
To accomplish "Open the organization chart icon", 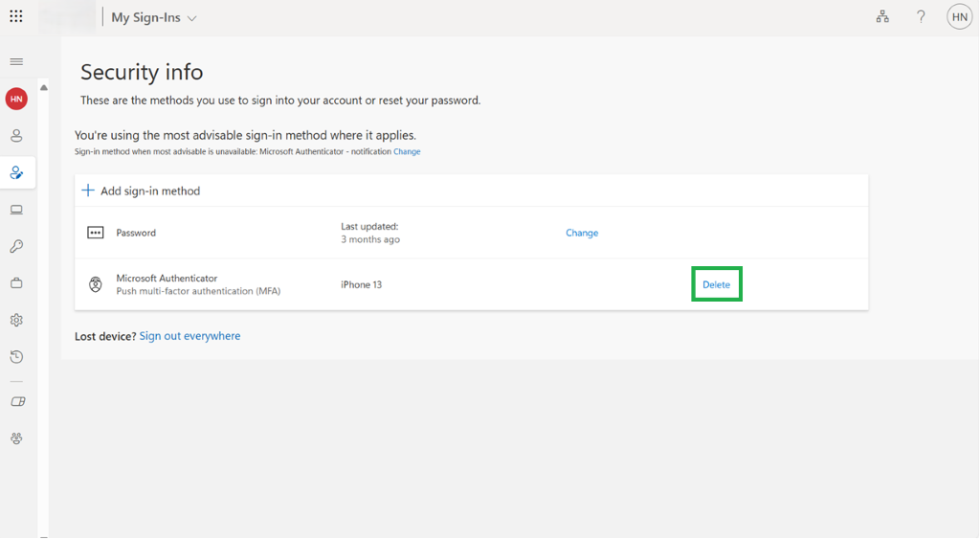I will click(881, 17).
